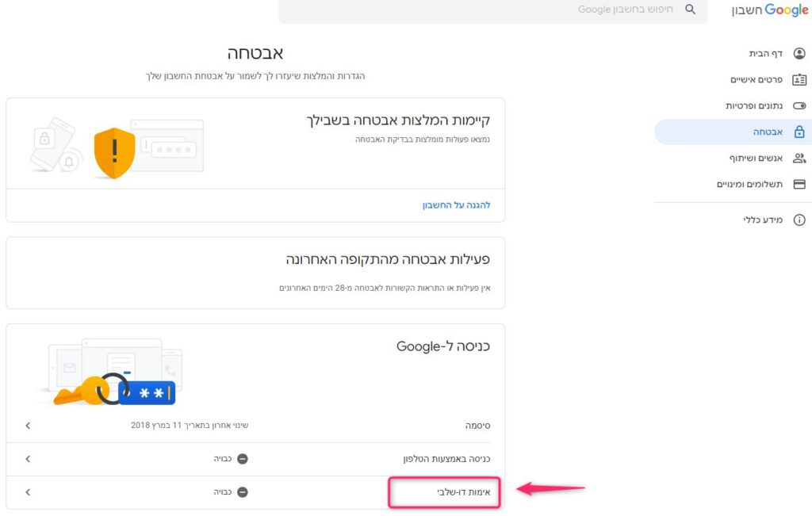Viewport: 812px width, 516px height.
Task: Click the אבטחה page title
Action: click(255, 53)
